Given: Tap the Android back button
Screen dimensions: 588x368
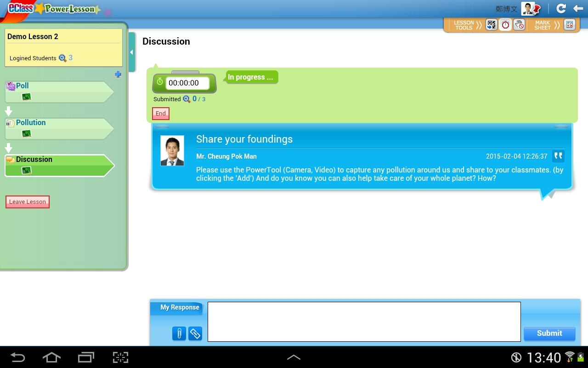Looking at the screenshot, I should point(18,357).
